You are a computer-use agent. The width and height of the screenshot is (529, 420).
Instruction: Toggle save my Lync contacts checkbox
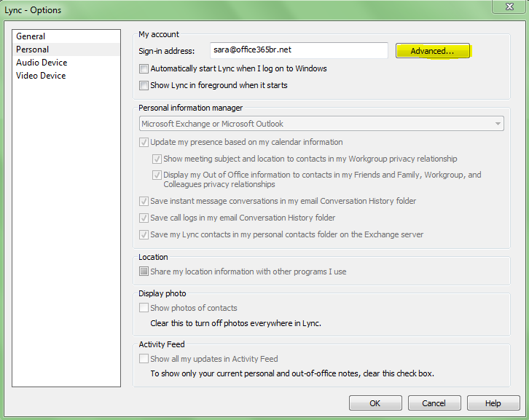(x=144, y=235)
